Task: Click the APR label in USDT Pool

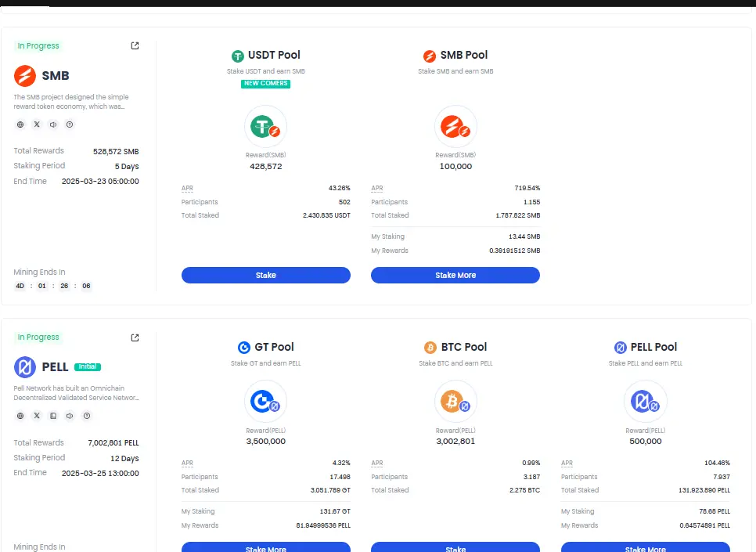Action: point(187,188)
